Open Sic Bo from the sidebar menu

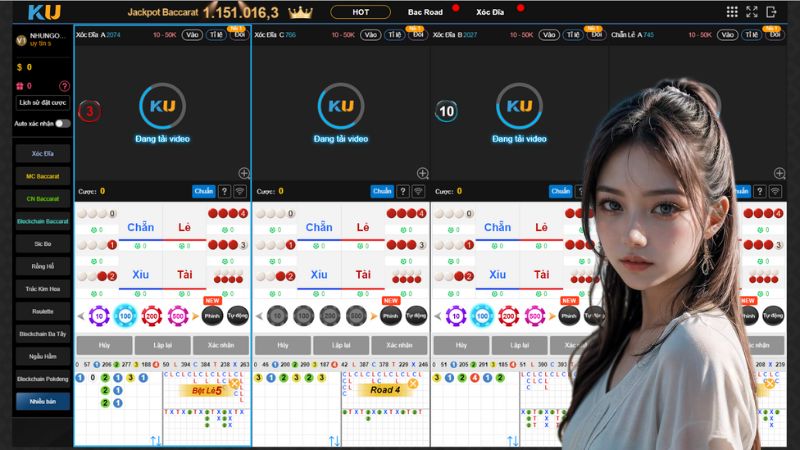click(x=43, y=243)
